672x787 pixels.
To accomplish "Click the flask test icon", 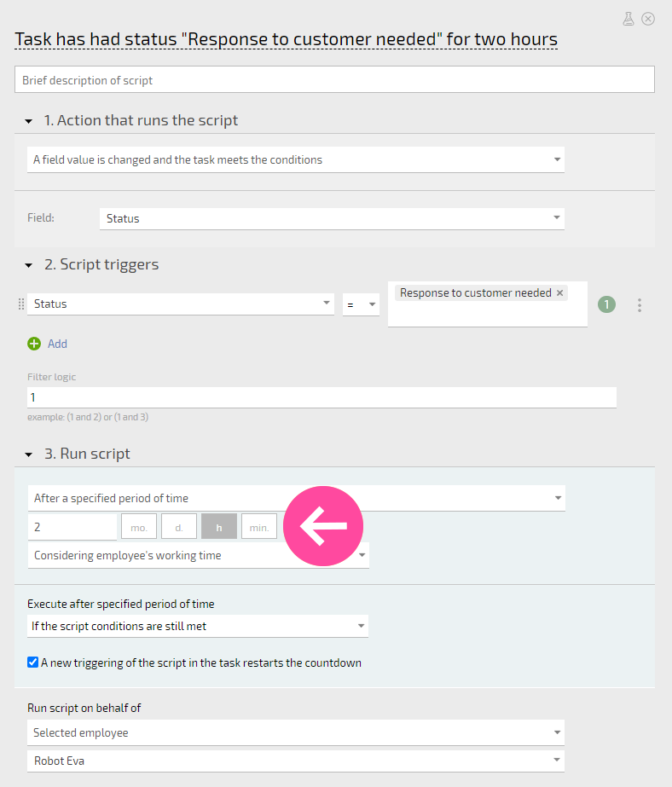I will [629, 19].
